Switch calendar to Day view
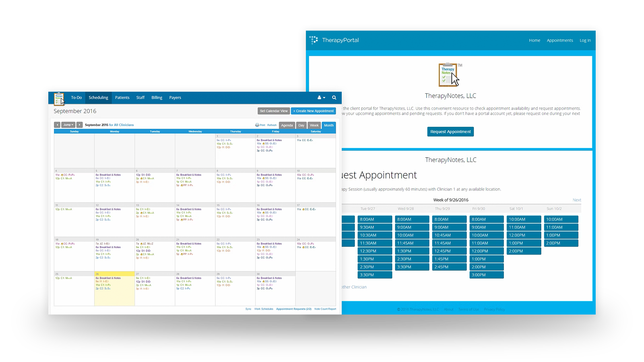644x362 pixels. tap(301, 125)
